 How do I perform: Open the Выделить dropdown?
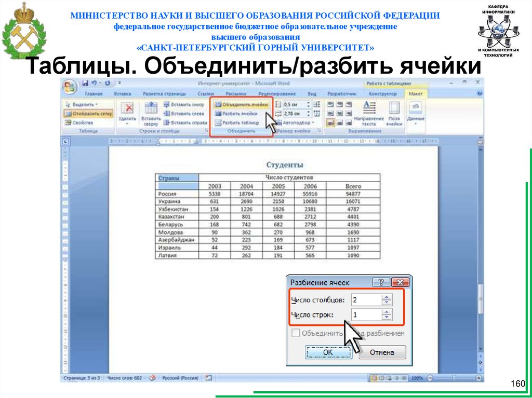(x=82, y=104)
